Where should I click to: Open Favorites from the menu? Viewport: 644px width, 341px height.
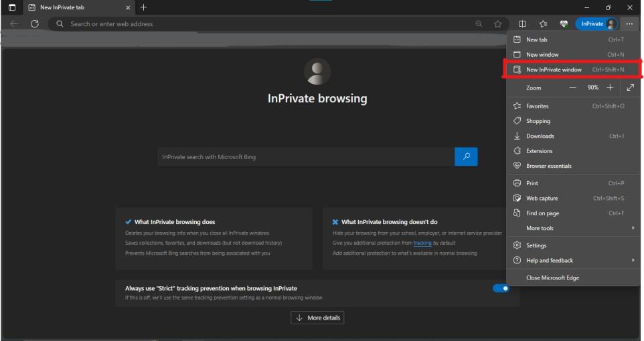click(573, 106)
